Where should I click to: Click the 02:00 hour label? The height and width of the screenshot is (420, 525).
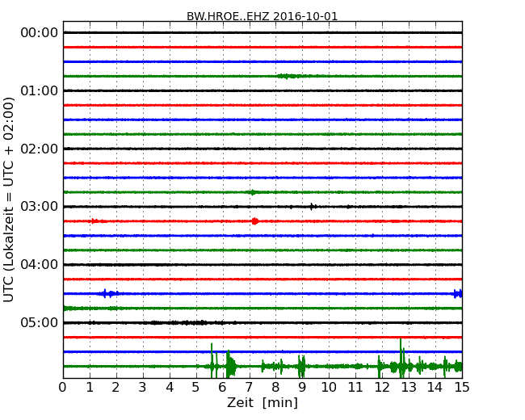40,149
